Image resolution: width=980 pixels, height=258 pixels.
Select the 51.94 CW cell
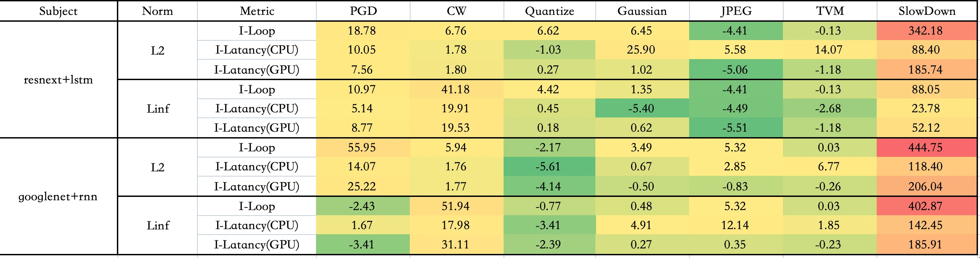tap(455, 206)
